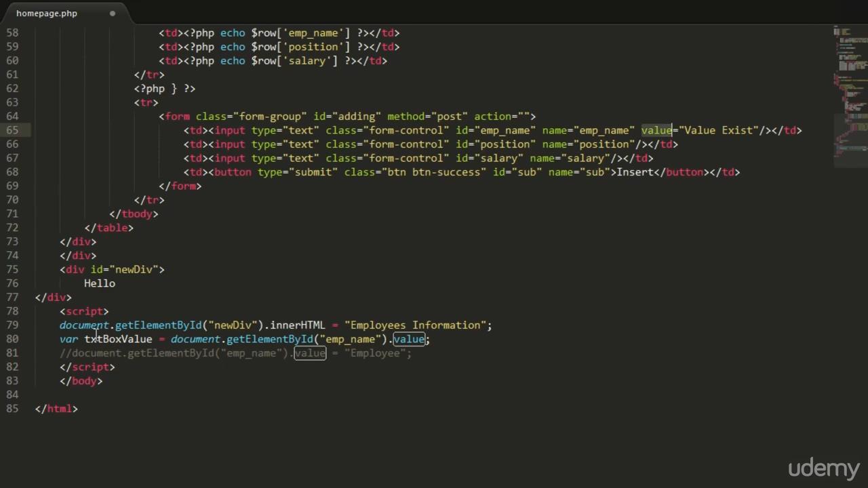This screenshot has height=488, width=868.
Task: Click id="salary" attribute on line 67
Action: pos(490,158)
